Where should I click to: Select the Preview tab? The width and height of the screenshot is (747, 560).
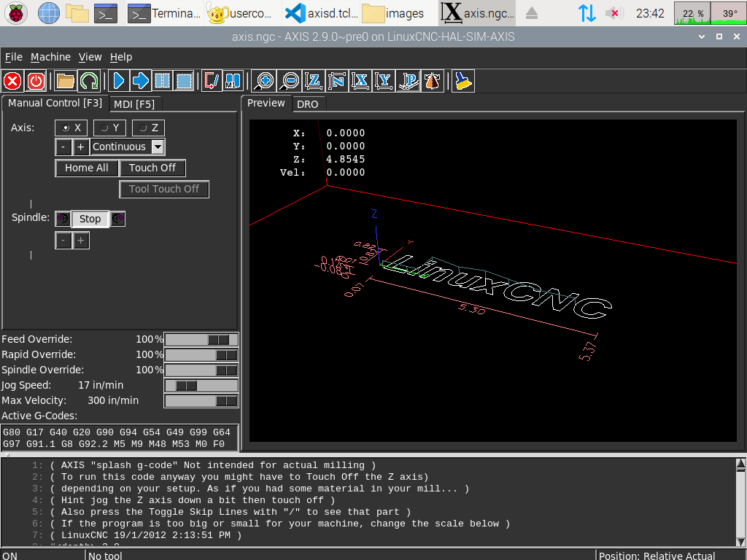click(266, 103)
